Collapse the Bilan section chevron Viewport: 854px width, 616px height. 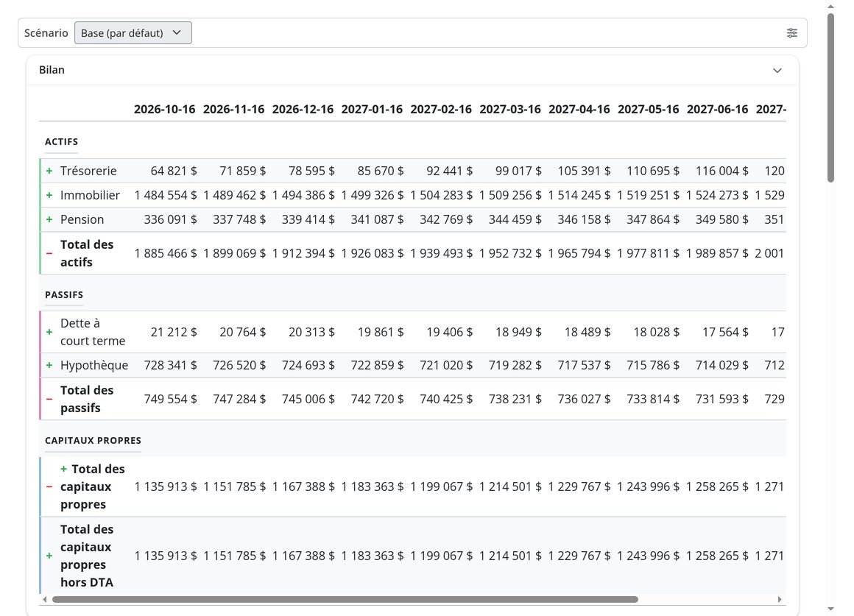pyautogui.click(x=777, y=70)
